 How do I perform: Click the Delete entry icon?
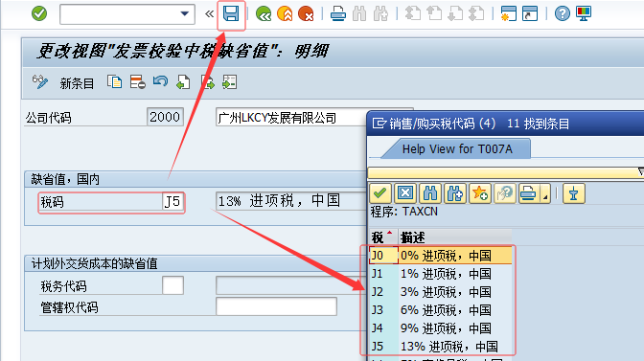138,82
